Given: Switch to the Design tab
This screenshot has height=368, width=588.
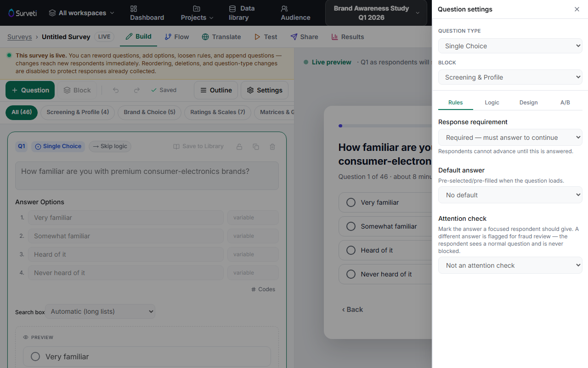Looking at the screenshot, I should (x=528, y=103).
